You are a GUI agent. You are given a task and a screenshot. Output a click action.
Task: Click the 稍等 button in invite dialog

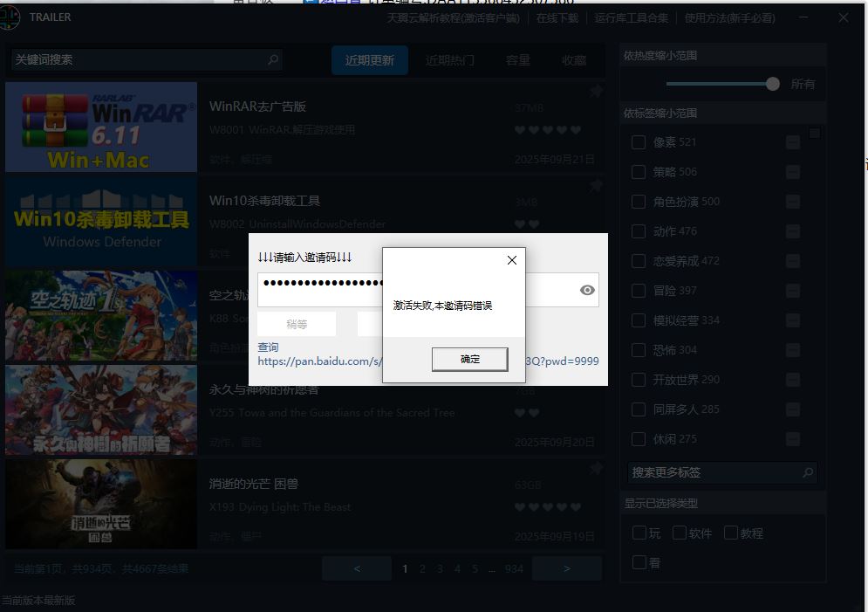[297, 324]
